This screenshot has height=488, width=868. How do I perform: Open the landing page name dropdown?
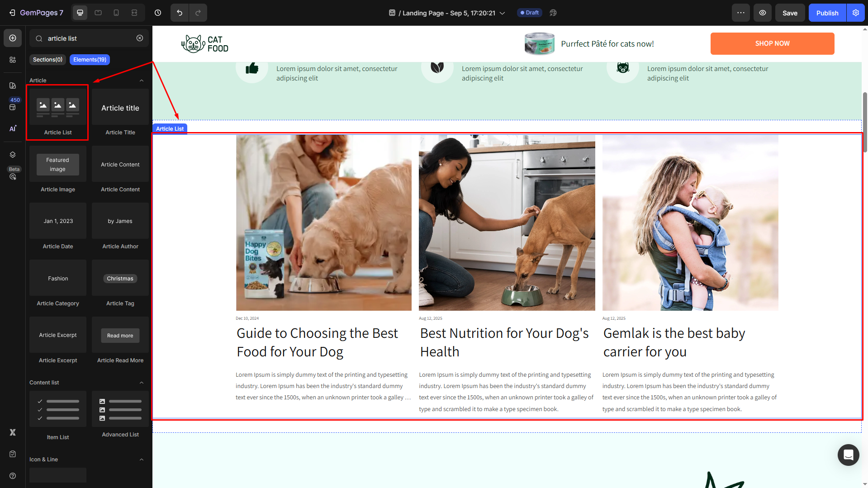(502, 13)
